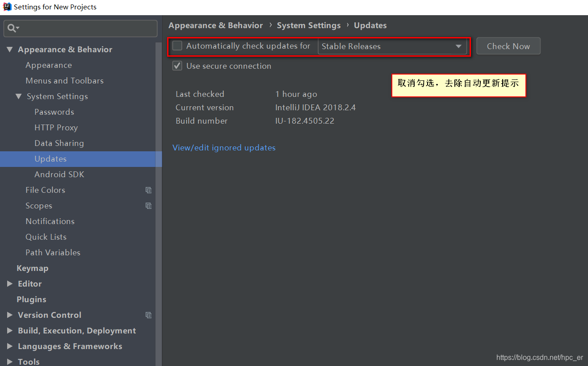
Task: Open File Colors settings
Action: 45,190
